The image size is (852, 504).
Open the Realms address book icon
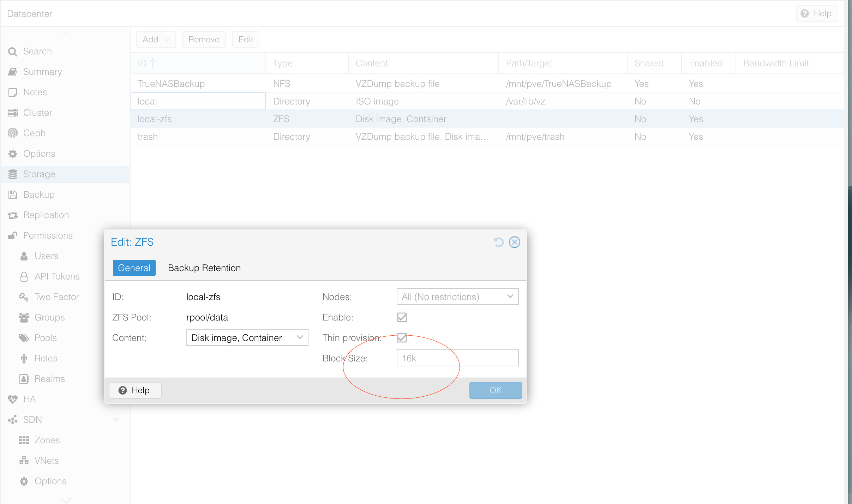coord(24,379)
